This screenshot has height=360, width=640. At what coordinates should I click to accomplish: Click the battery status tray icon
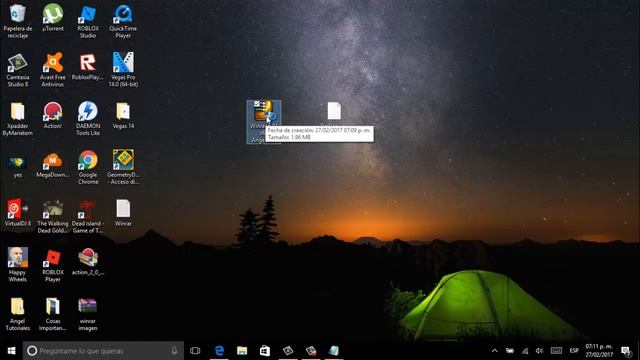tap(510, 351)
